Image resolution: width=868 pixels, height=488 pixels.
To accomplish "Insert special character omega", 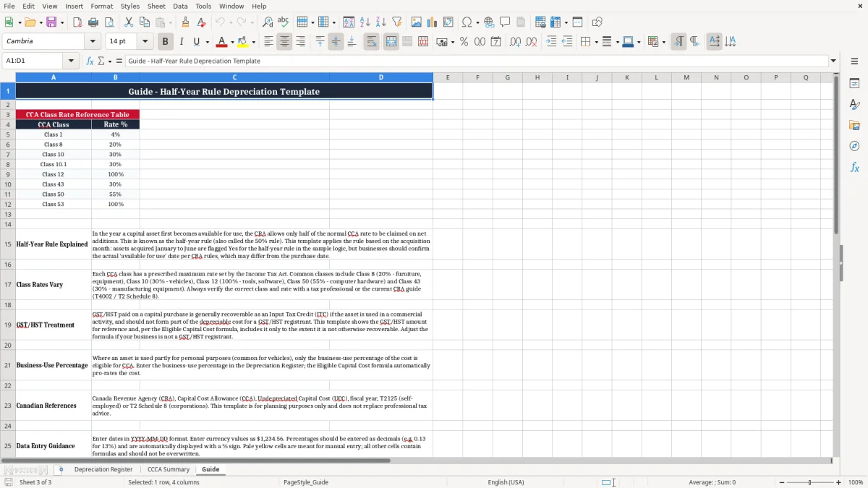I will pyautogui.click(x=467, y=22).
